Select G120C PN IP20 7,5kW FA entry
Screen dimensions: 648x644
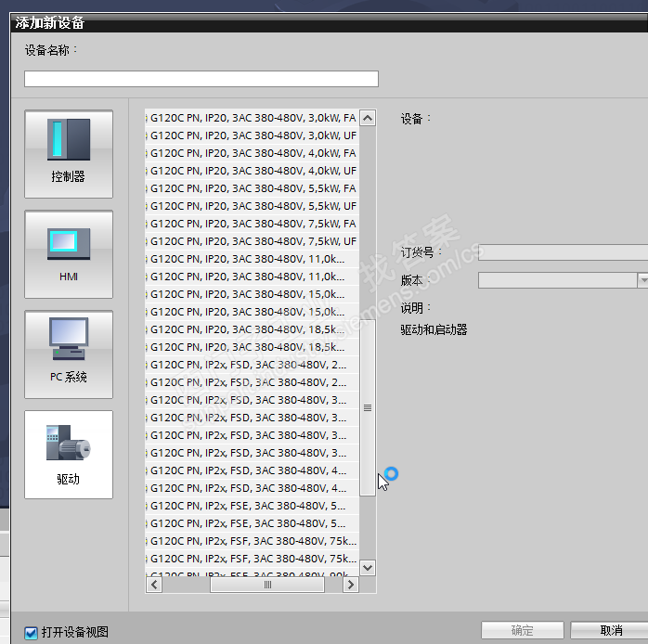pos(253,224)
